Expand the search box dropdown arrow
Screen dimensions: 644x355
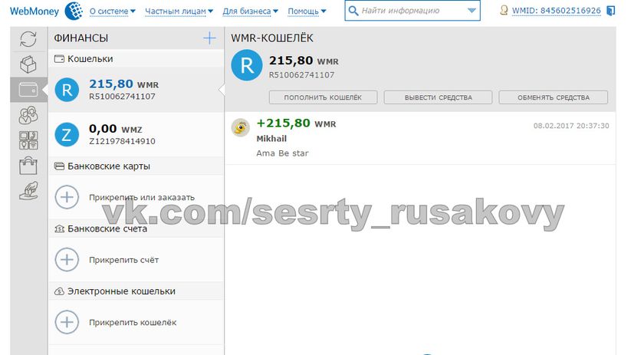472,11
